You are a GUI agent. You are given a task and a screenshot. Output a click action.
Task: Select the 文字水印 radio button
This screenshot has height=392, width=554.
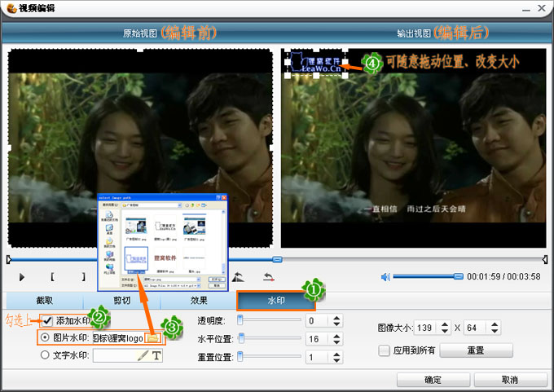pos(45,355)
